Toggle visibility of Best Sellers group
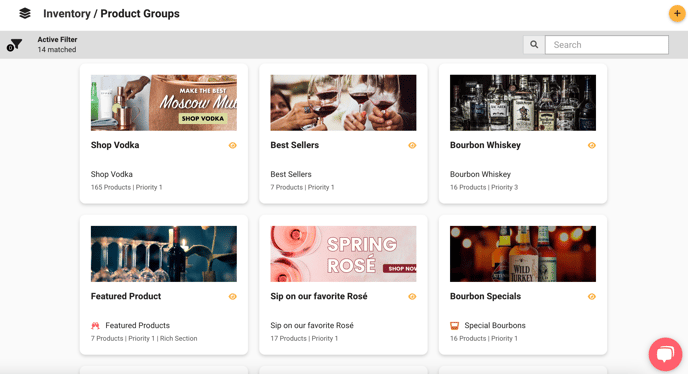The image size is (688, 374). coord(412,145)
